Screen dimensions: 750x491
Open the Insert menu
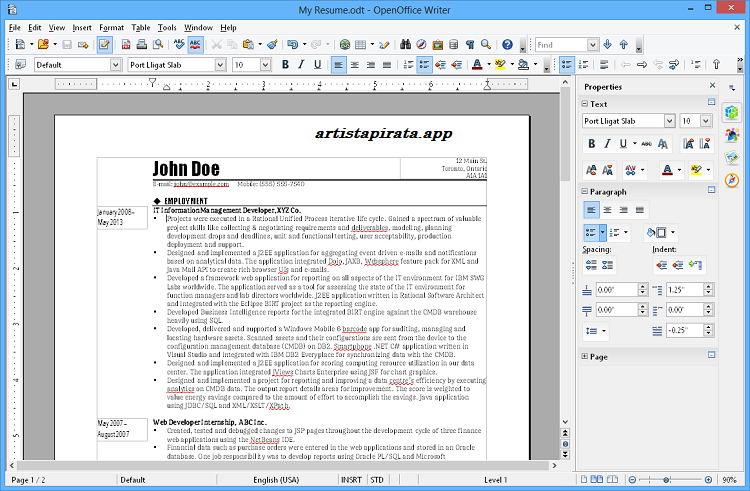click(x=82, y=27)
